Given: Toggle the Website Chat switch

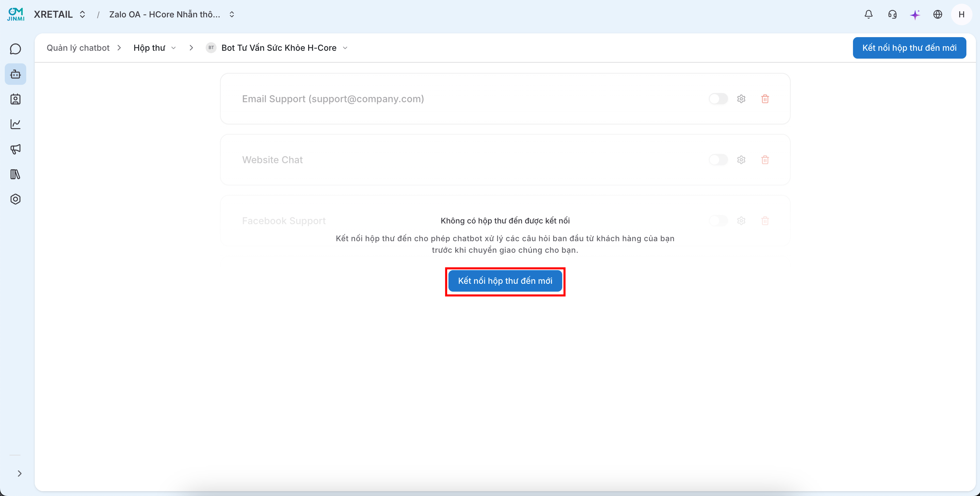Looking at the screenshot, I should (x=718, y=160).
